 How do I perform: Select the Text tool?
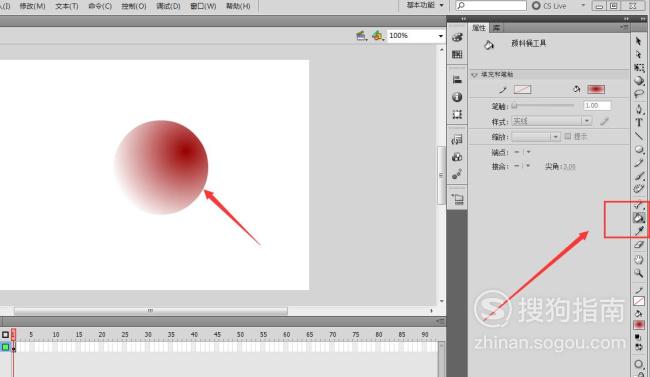639,122
